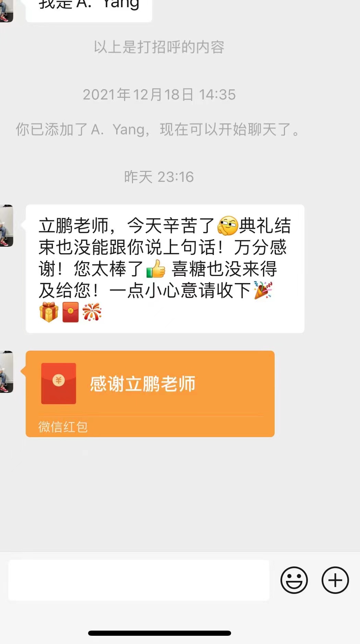Open sender avatar beside the long message
The height and width of the screenshot is (644, 360).
coord(7,225)
